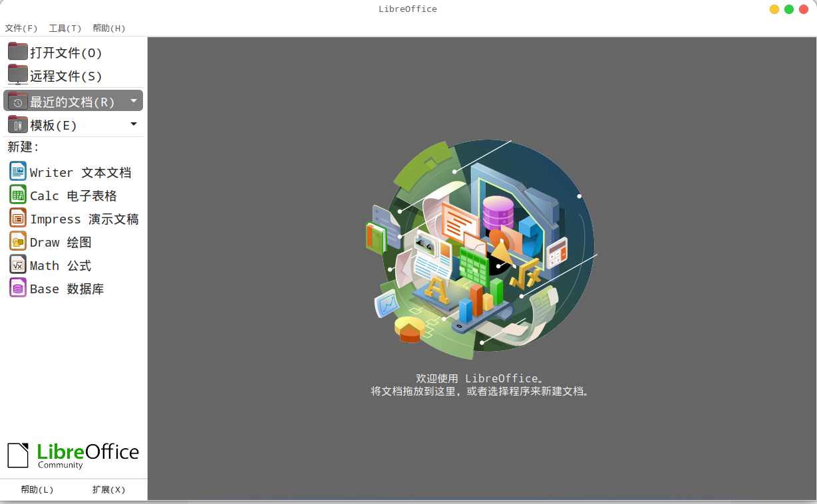Click the yellow minimize window button
This screenshot has height=504, width=817.
click(774, 9)
